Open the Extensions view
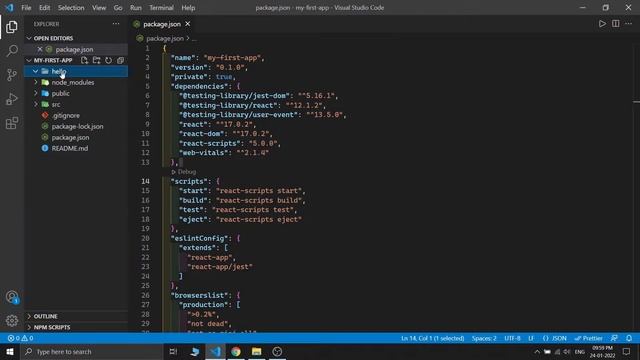 [x=12, y=123]
